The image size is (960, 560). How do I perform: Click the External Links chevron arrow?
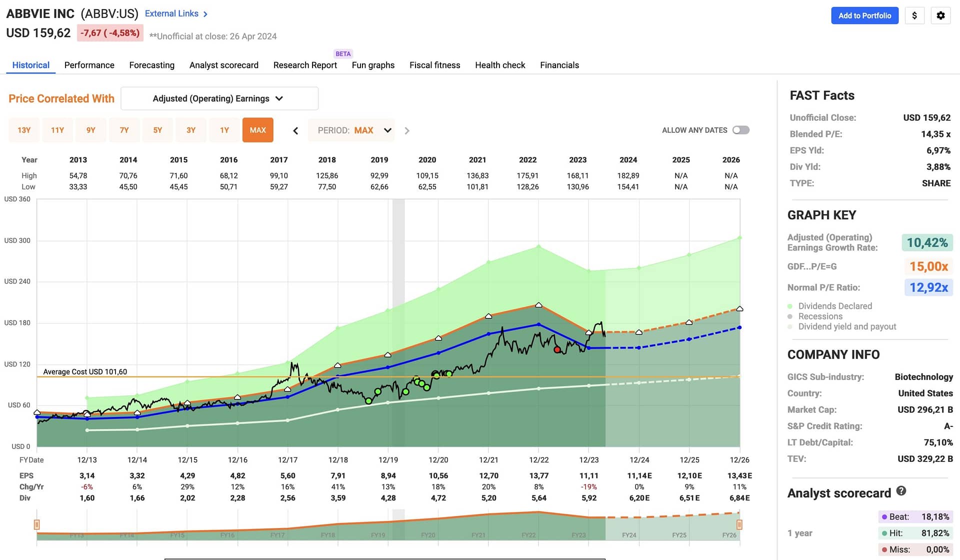(205, 14)
